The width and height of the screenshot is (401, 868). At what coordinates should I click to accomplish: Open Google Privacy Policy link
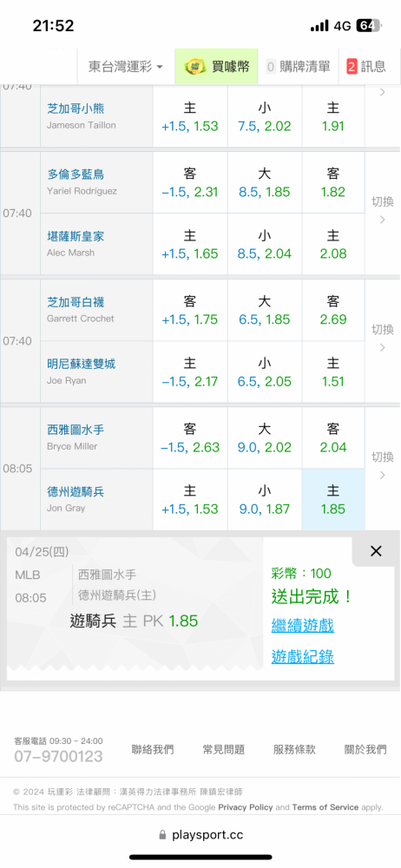[246, 807]
